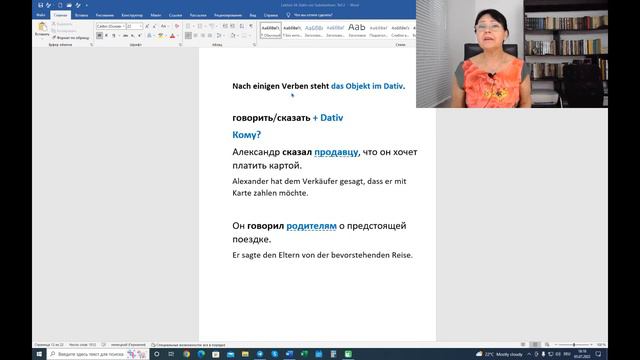
Task: Switch to Read Mode view in status bar
Action: [x=523, y=344]
